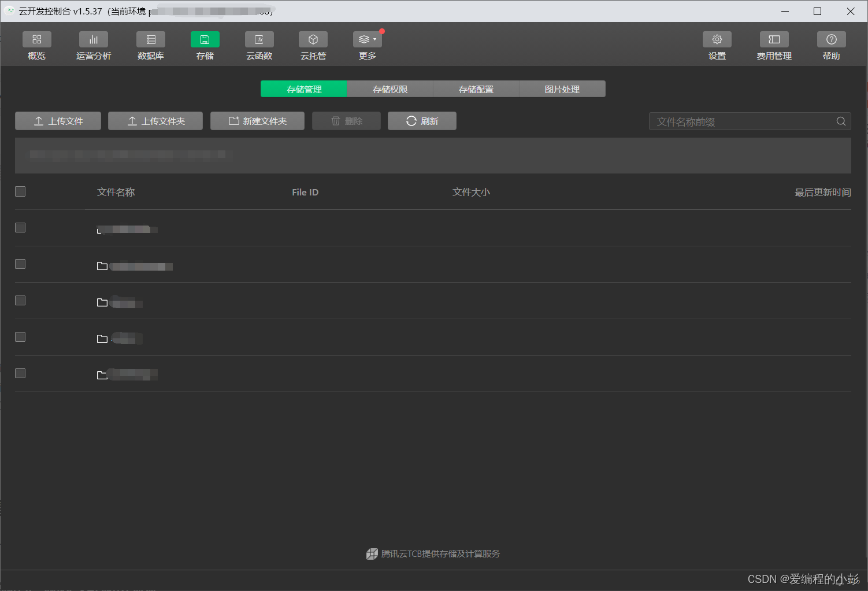
Task: Click the search magnifier icon
Action: [841, 121]
